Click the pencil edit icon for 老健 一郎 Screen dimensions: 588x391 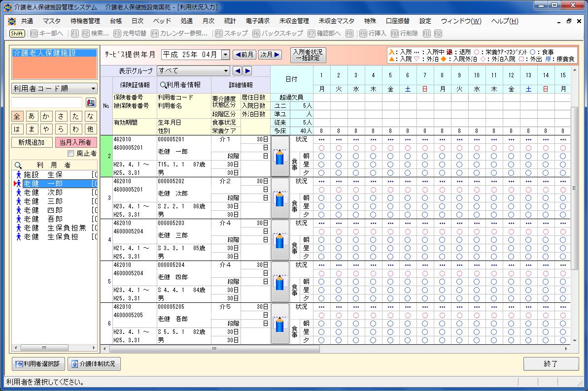280,156
